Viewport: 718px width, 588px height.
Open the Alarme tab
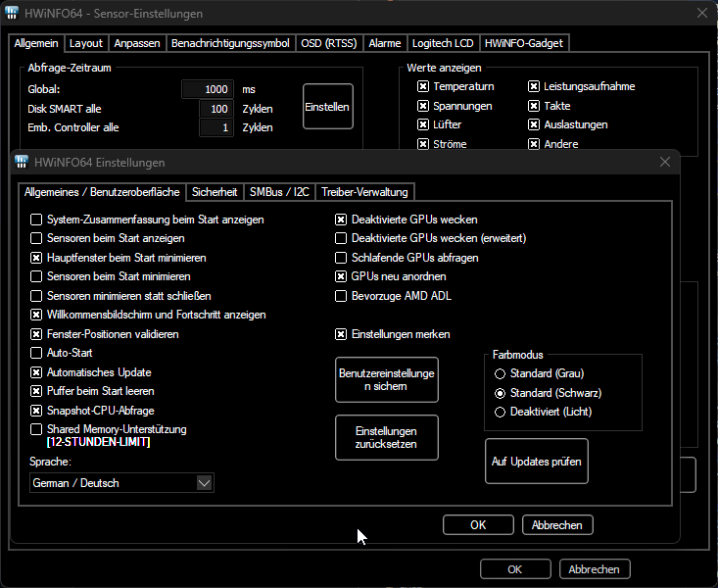pyautogui.click(x=385, y=43)
